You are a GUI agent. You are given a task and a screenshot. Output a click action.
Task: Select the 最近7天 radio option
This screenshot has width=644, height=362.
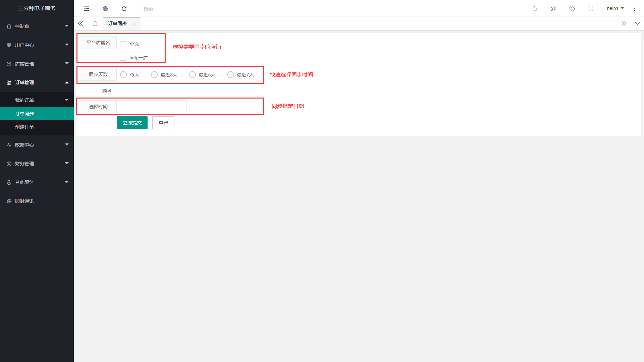pyautogui.click(x=230, y=75)
